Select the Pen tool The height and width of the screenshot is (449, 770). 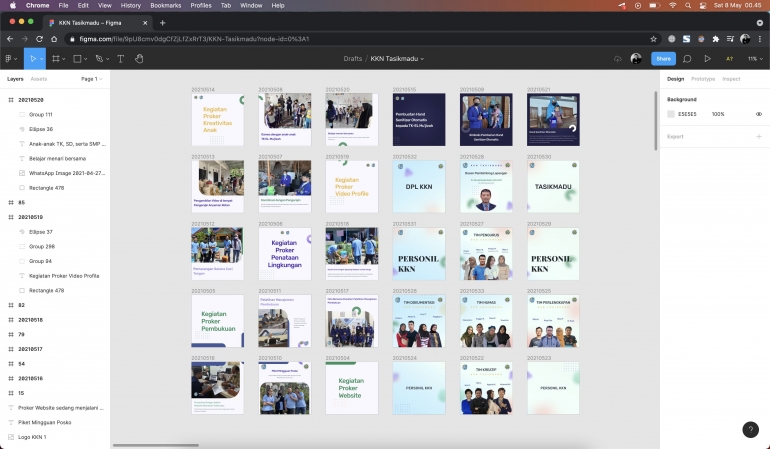click(99, 58)
